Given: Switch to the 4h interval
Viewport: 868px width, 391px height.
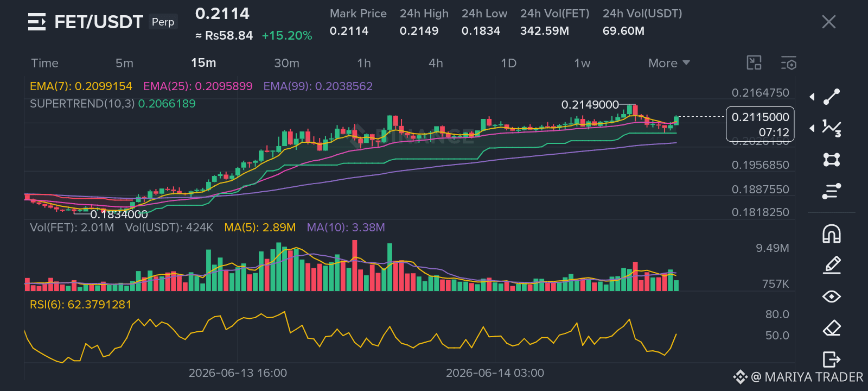Looking at the screenshot, I should point(436,63).
